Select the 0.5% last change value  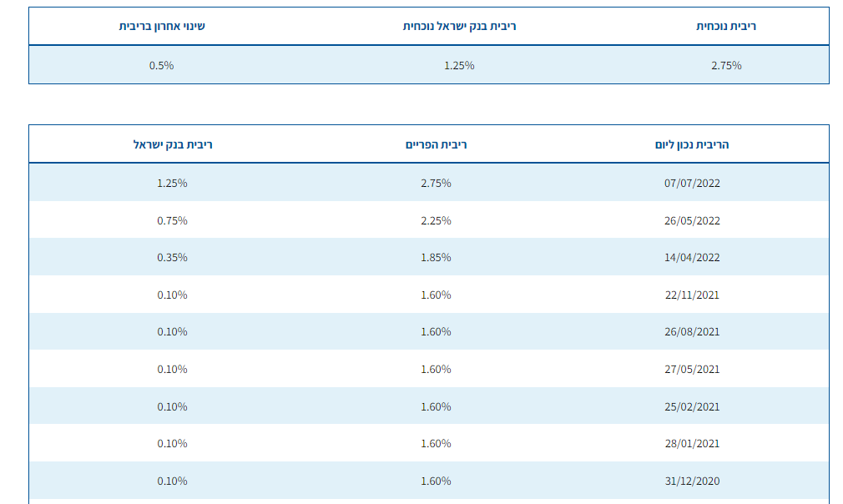pos(162,65)
